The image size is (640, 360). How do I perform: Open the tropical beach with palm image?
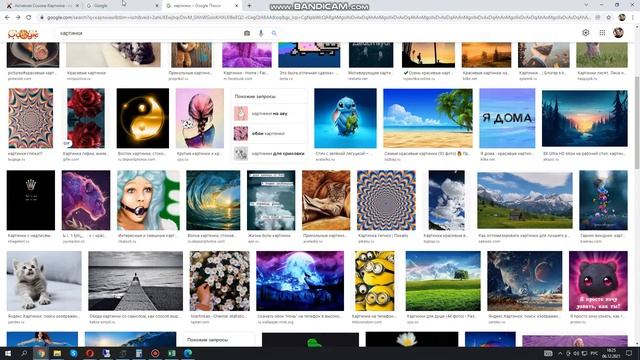428,118
